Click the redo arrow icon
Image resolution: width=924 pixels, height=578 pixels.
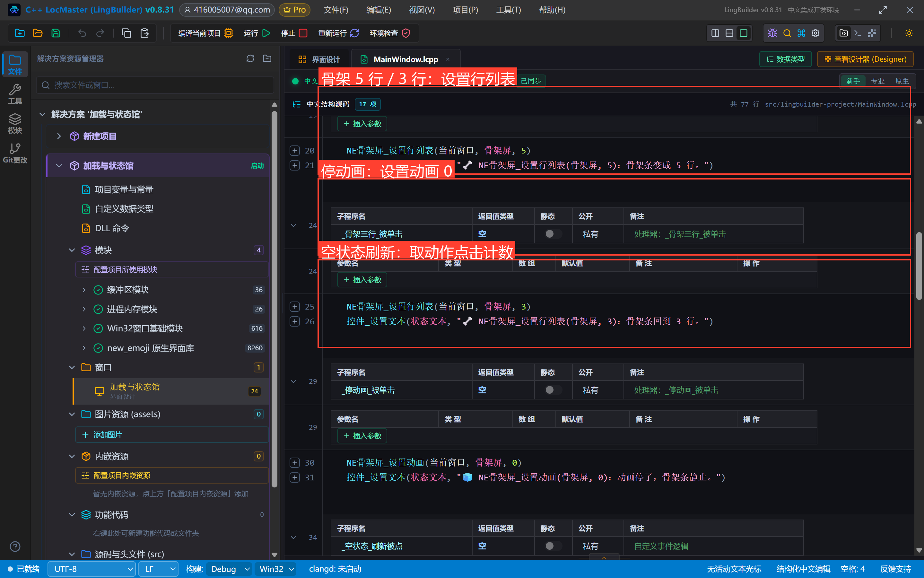click(100, 33)
